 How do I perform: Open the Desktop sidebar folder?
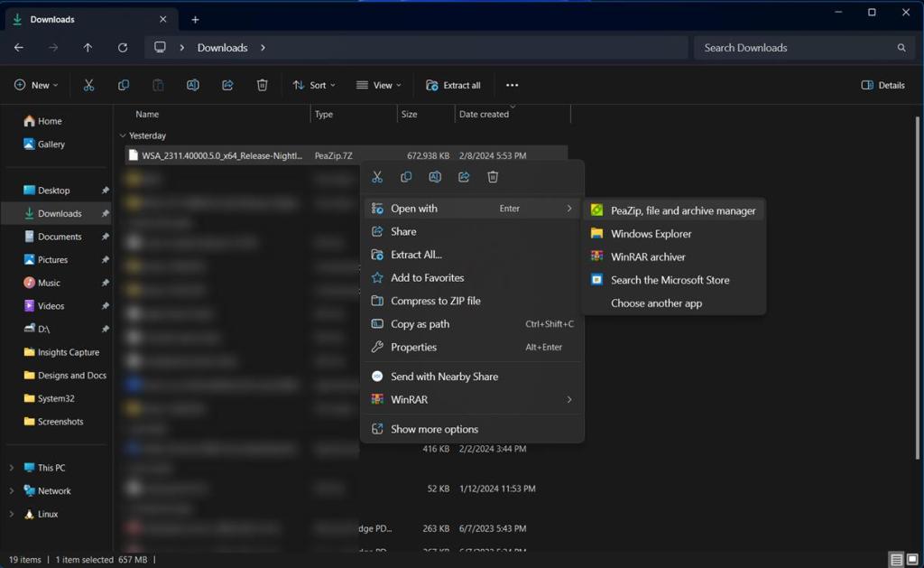[47, 191]
